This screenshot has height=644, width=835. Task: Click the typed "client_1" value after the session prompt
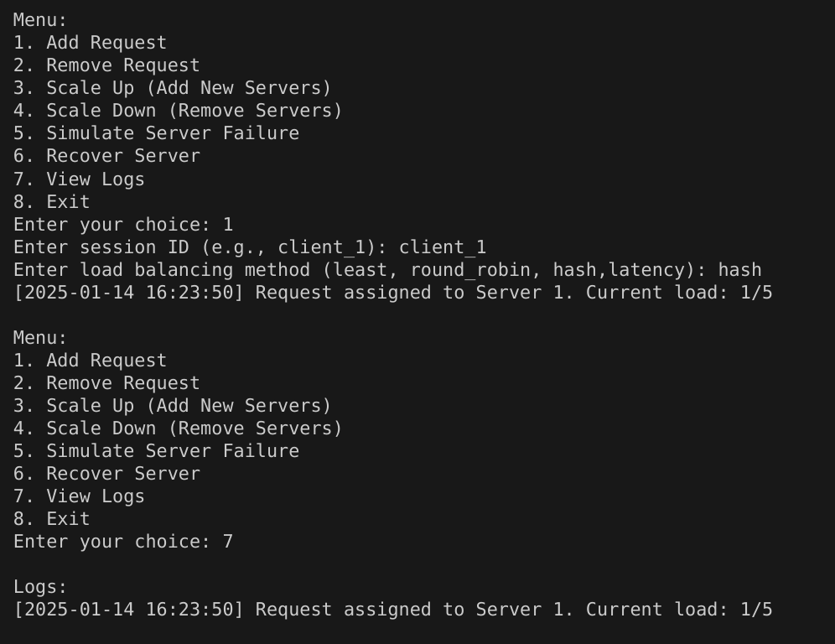(443, 247)
